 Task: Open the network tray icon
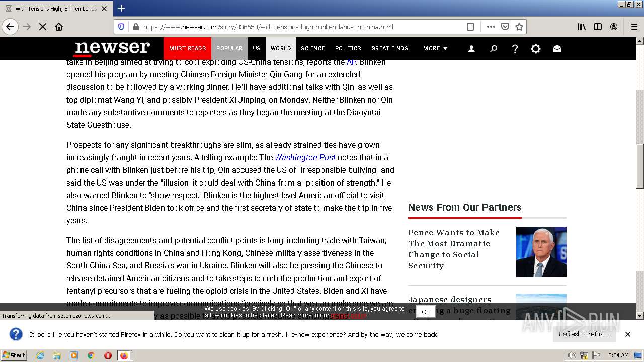pos(584,355)
